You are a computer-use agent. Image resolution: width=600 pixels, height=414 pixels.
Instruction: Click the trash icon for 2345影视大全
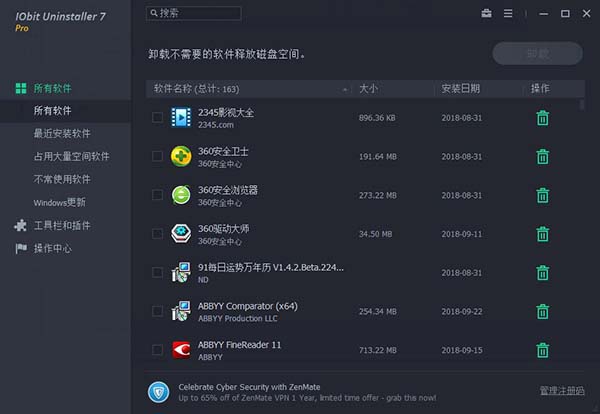543,118
